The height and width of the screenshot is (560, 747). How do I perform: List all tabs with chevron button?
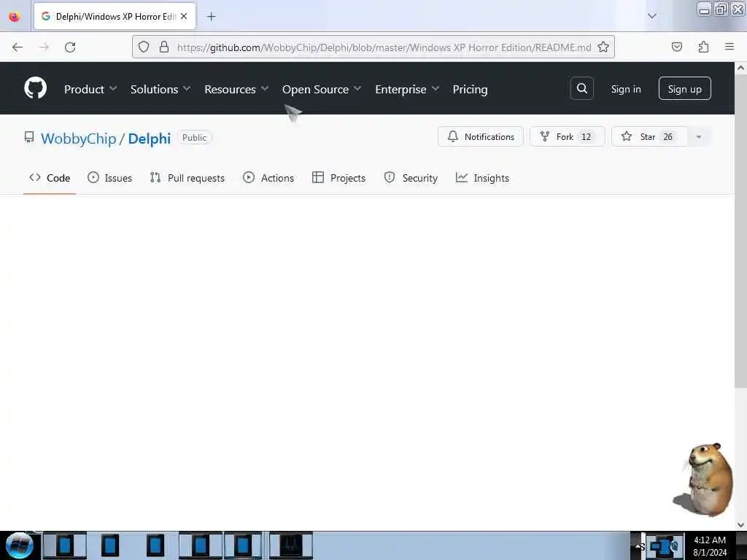[651, 16]
